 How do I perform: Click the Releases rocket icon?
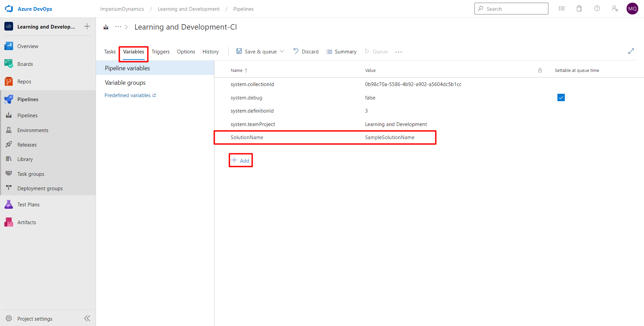[x=8, y=144]
